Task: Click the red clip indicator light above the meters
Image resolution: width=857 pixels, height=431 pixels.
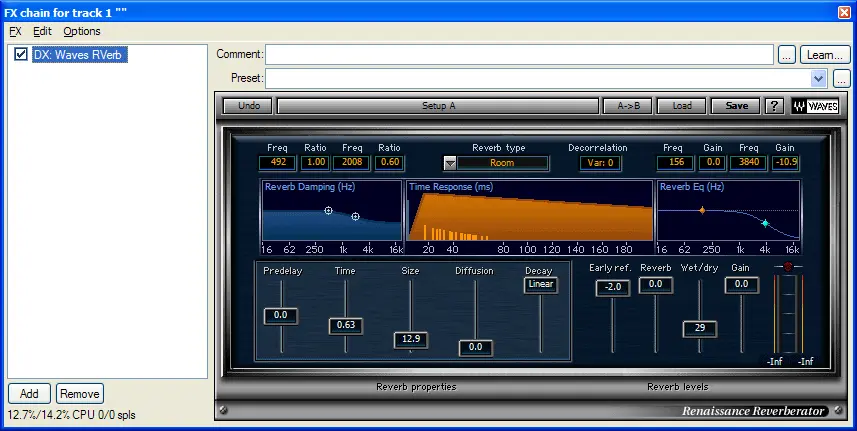Action: pos(788,267)
